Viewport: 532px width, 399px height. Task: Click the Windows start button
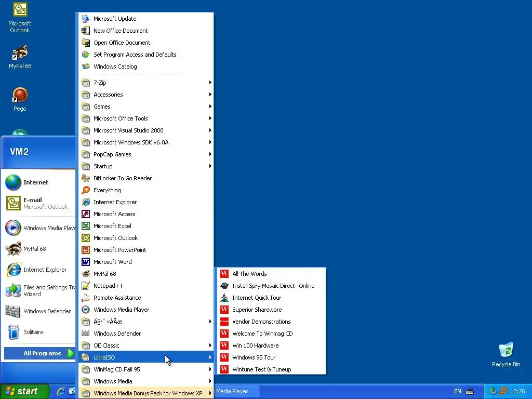click(24, 391)
